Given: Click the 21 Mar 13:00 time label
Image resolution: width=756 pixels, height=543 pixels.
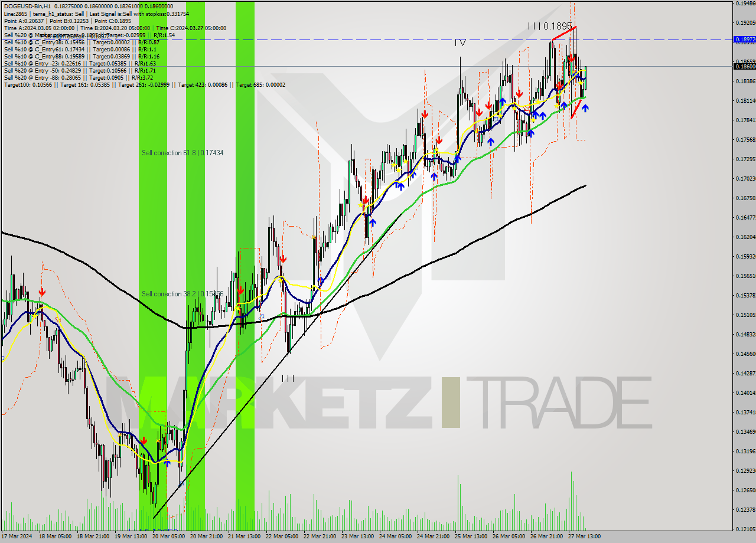Looking at the screenshot, I should click(244, 537).
